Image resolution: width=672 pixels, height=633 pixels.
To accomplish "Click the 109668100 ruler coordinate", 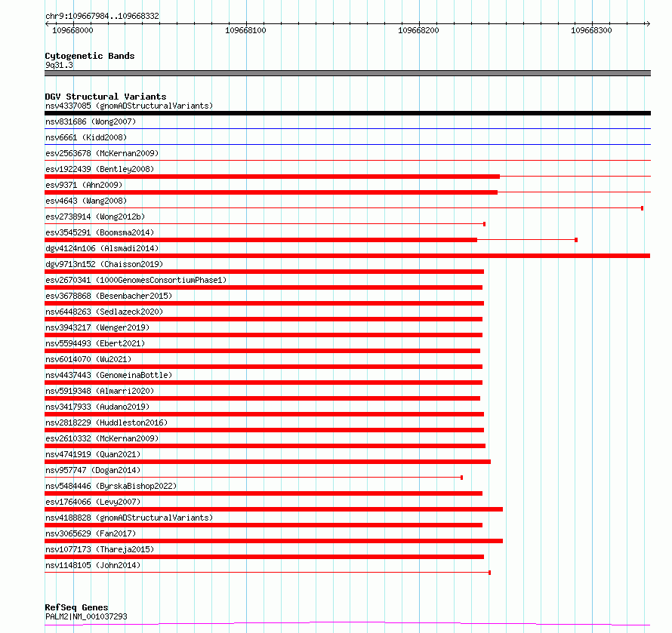I will [245, 30].
